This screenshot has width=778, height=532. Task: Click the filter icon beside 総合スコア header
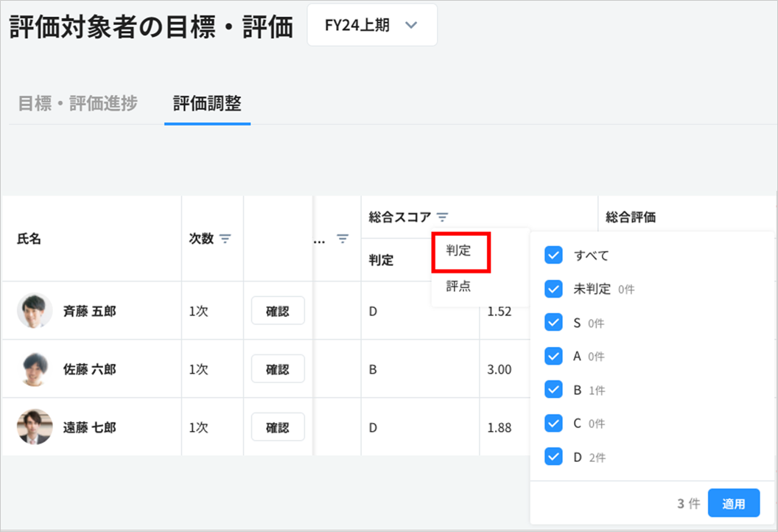(442, 217)
